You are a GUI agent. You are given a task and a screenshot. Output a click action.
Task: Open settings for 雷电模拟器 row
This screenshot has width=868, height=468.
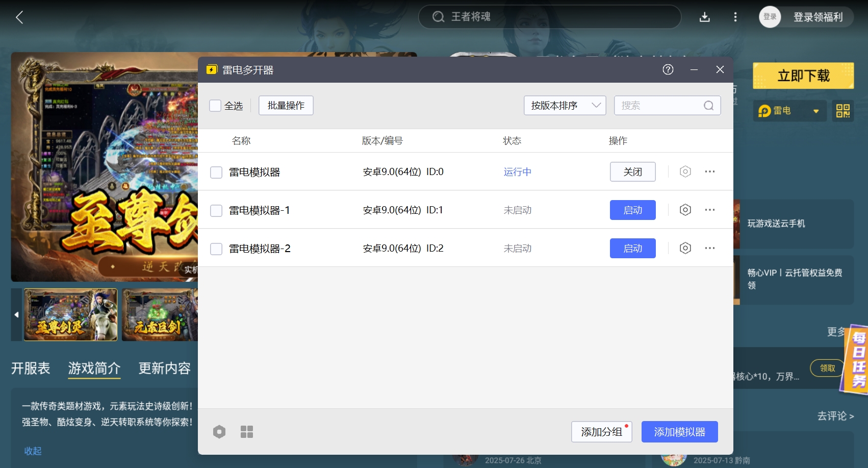685,171
